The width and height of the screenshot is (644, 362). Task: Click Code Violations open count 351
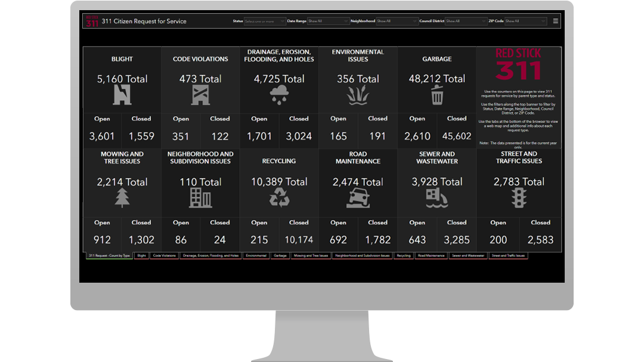click(181, 137)
